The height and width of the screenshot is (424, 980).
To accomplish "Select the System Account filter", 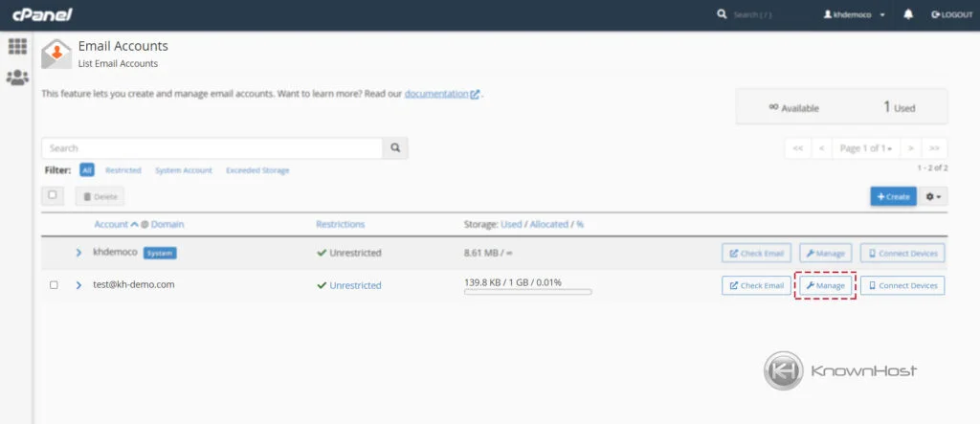I will click(184, 170).
